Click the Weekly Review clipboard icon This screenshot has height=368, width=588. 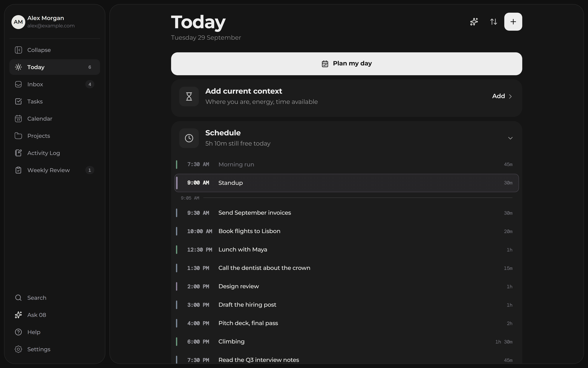coord(18,170)
